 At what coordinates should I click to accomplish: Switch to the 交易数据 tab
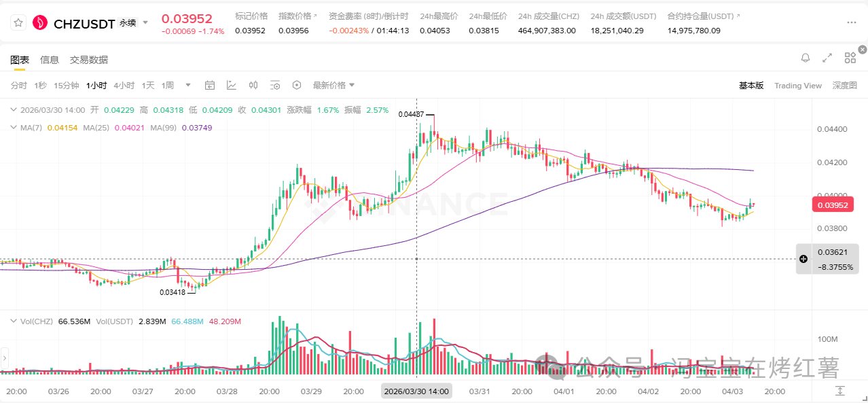coord(89,60)
